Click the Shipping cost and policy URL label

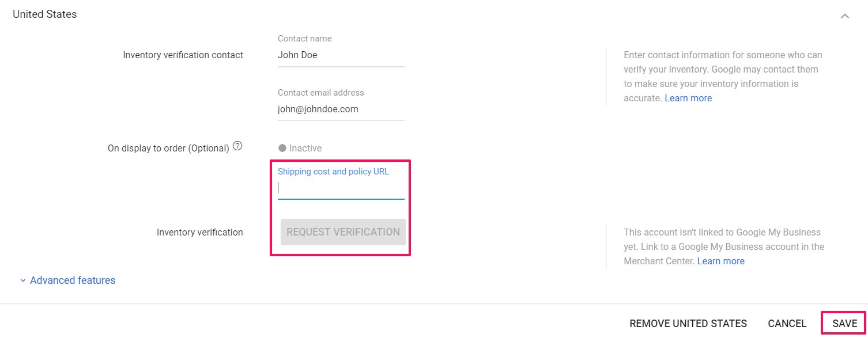[x=333, y=172]
